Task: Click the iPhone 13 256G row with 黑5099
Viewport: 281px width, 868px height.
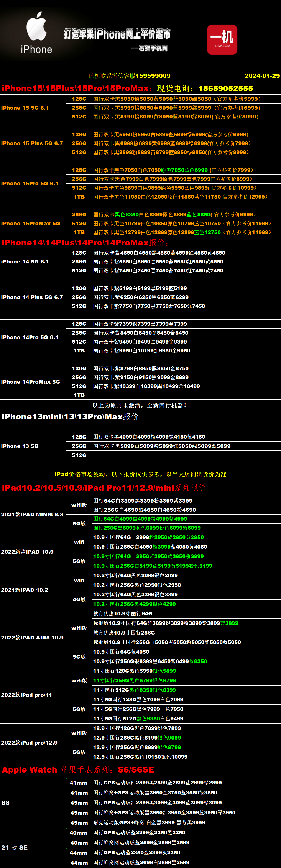Action: [186, 446]
